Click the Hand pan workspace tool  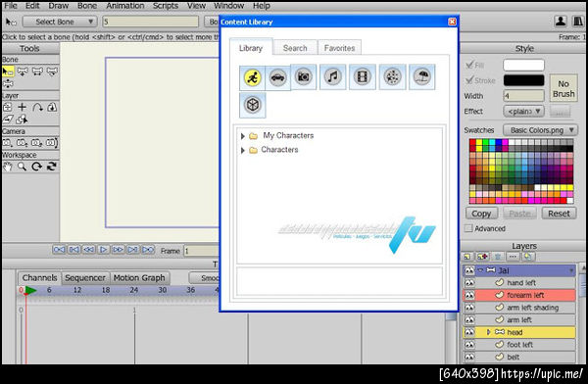click(8, 167)
